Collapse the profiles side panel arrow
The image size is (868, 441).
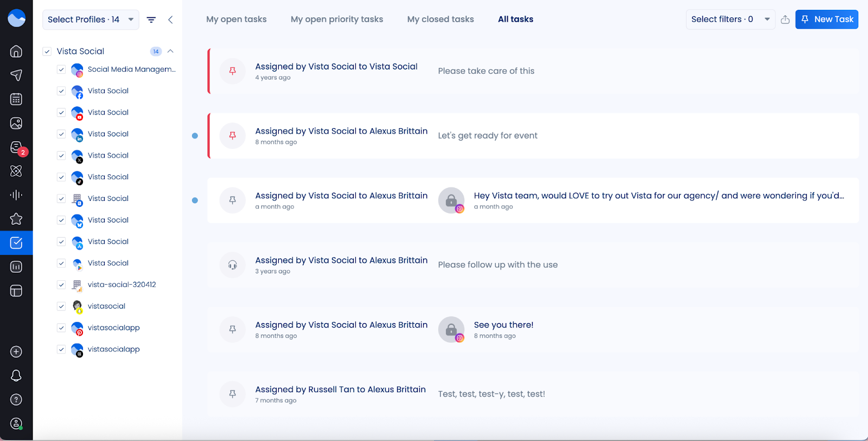pos(170,20)
